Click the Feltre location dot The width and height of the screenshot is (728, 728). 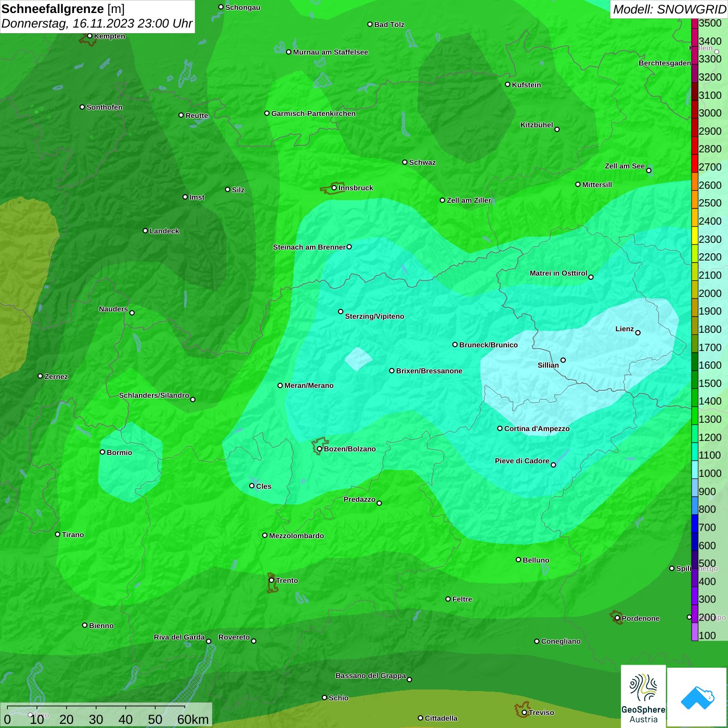[448, 599]
